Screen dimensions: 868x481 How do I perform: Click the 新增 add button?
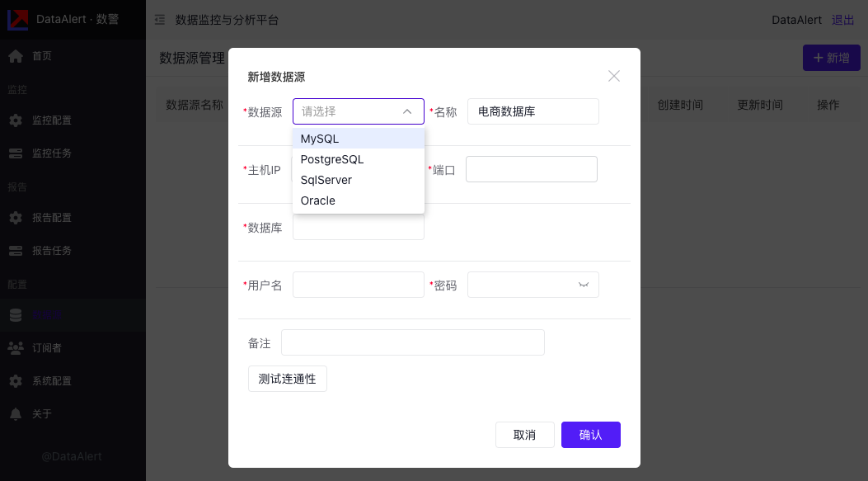[831, 58]
